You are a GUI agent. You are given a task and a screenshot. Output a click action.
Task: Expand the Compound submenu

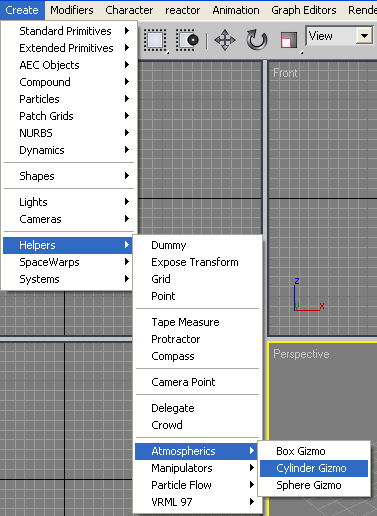68,82
